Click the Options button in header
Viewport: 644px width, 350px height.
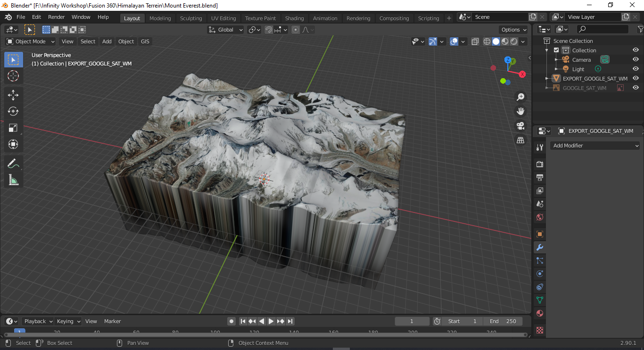coord(513,30)
